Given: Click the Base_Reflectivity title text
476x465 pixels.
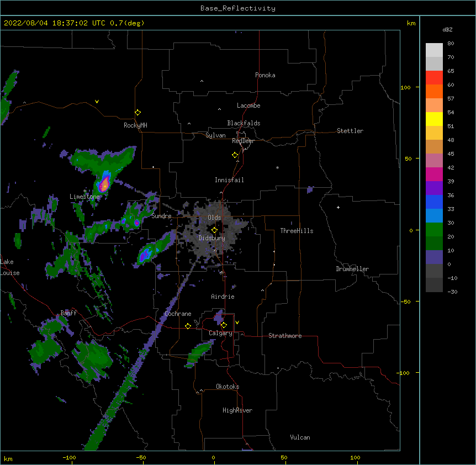Looking at the screenshot, I should 238,8.
